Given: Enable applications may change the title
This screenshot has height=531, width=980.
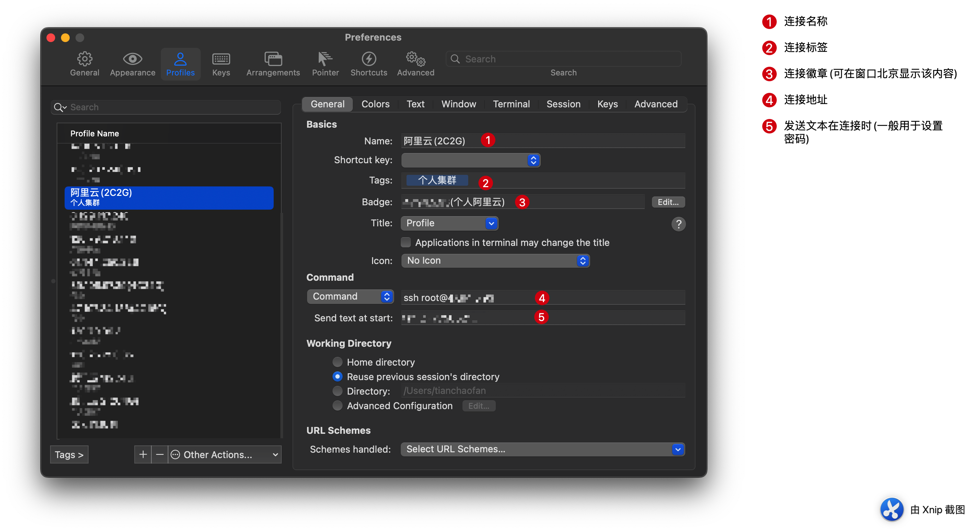Looking at the screenshot, I should click(405, 242).
